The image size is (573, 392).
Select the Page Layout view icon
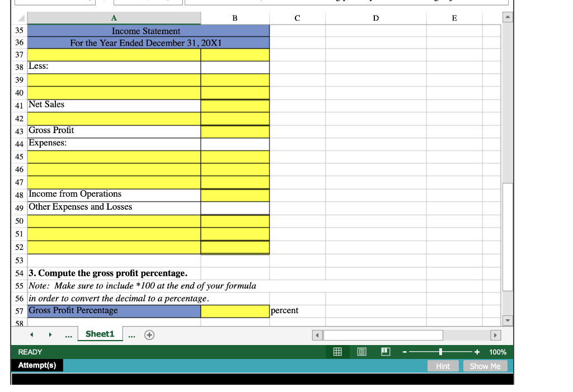(x=361, y=352)
